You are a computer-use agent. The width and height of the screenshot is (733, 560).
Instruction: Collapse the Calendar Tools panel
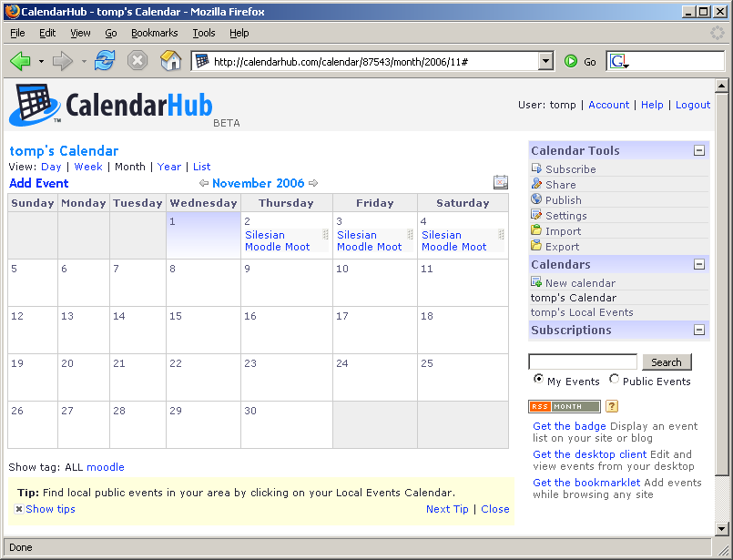click(x=699, y=150)
